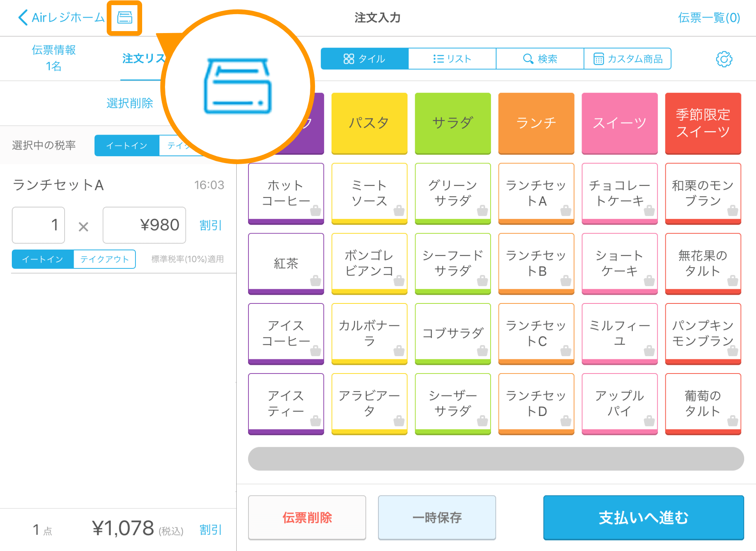Switch product view to リスト
The width and height of the screenshot is (756, 551).
tap(452, 59)
